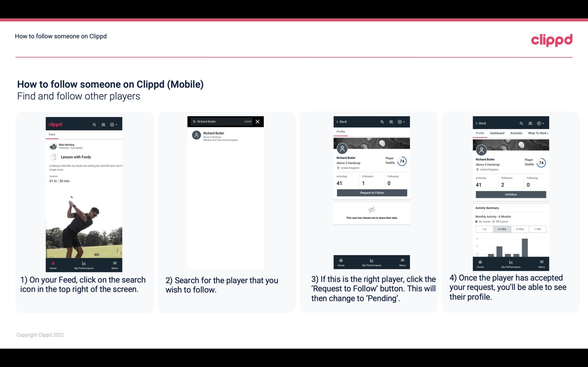Click the user/account icon in top bar
Screen dimensions: 588x367
(103, 124)
